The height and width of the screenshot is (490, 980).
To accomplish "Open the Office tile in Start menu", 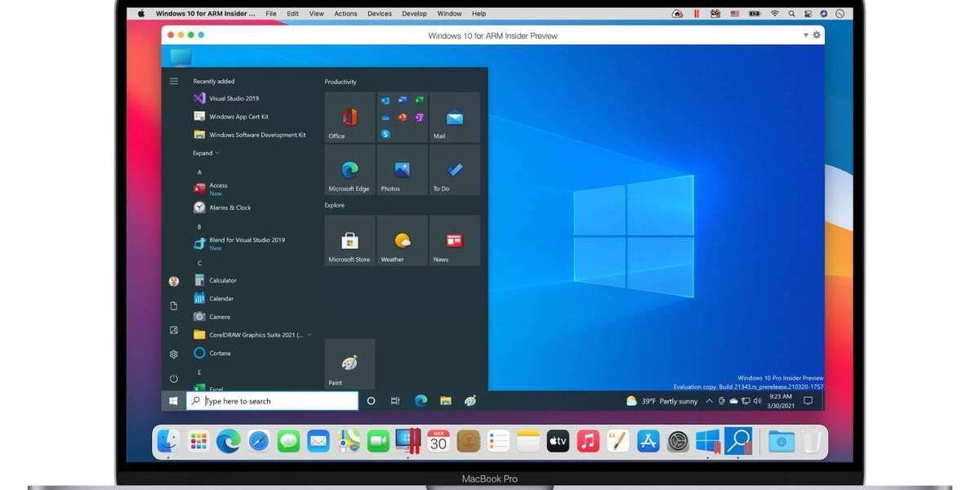I will click(x=350, y=118).
